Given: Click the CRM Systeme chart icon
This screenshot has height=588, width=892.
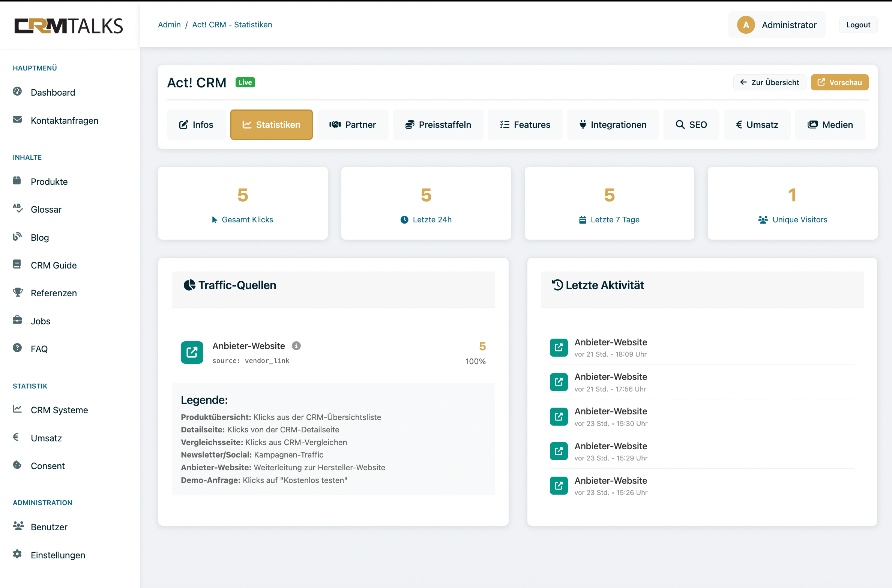Looking at the screenshot, I should (x=17, y=409).
